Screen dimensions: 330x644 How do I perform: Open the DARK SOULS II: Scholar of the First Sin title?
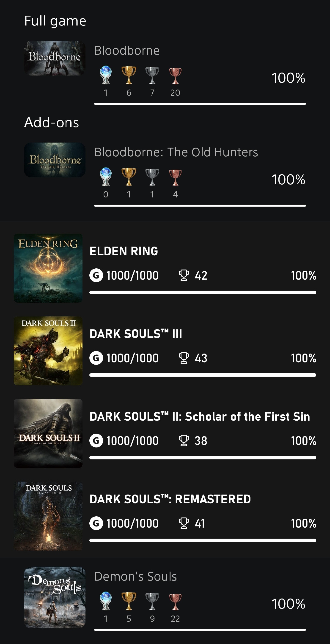coord(200,416)
